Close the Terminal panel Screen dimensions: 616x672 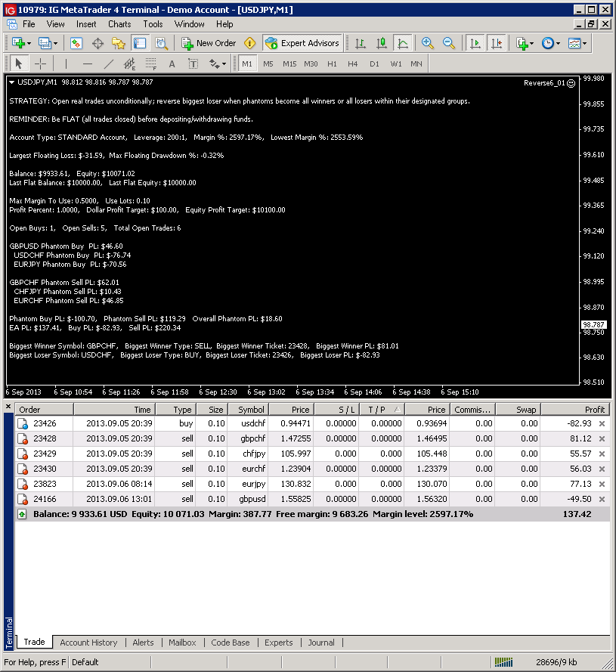[x=8, y=406]
